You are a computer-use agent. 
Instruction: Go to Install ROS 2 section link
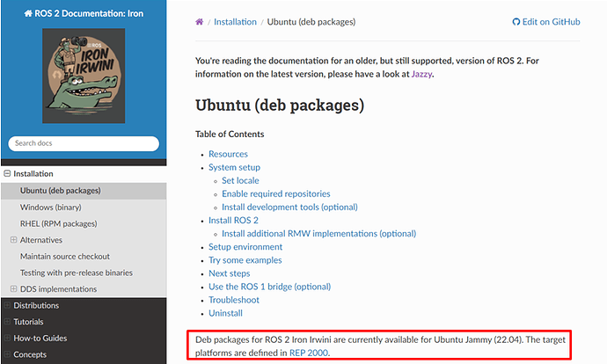pos(233,221)
